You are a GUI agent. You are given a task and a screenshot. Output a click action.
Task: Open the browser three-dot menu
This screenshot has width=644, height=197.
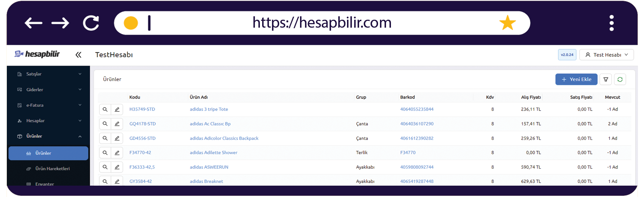(x=611, y=23)
